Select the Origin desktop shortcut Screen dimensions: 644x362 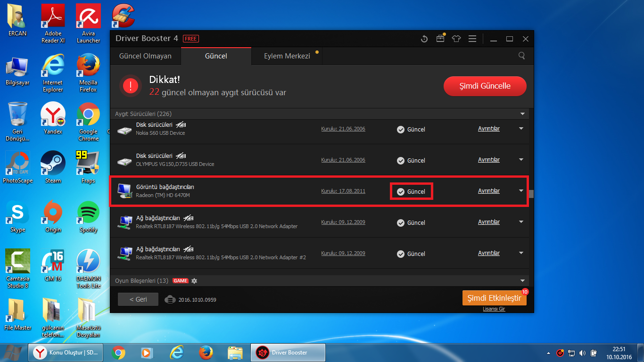[x=53, y=216]
